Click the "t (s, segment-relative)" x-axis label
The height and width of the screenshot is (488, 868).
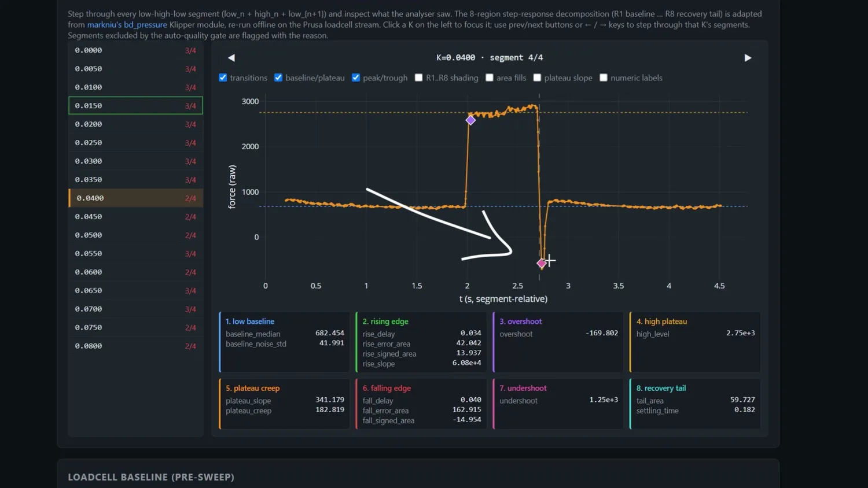[503, 299]
